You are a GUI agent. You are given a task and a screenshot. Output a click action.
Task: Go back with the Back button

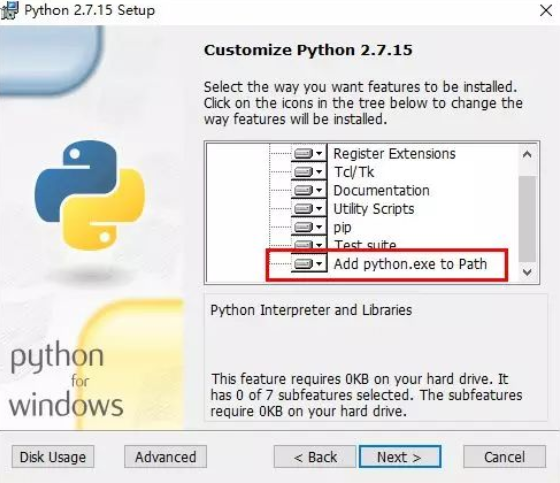[x=315, y=457]
